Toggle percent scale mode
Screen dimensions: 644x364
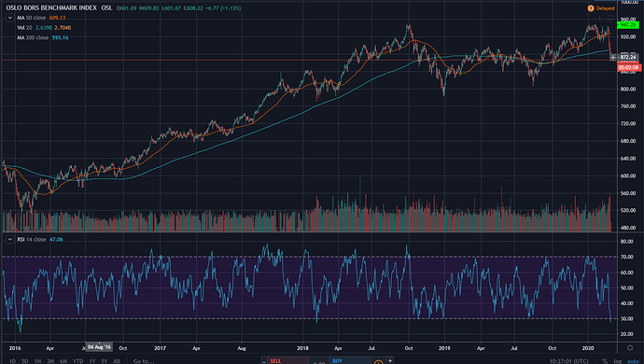pos(605,361)
